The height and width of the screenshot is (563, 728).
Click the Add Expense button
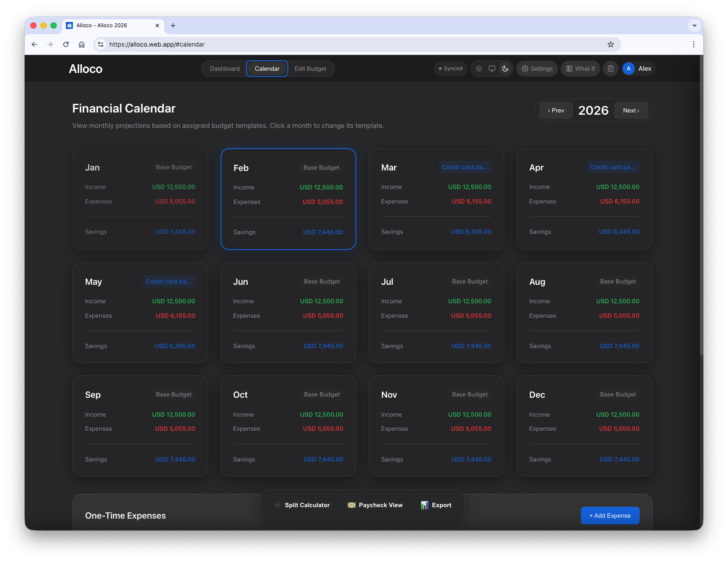point(610,516)
